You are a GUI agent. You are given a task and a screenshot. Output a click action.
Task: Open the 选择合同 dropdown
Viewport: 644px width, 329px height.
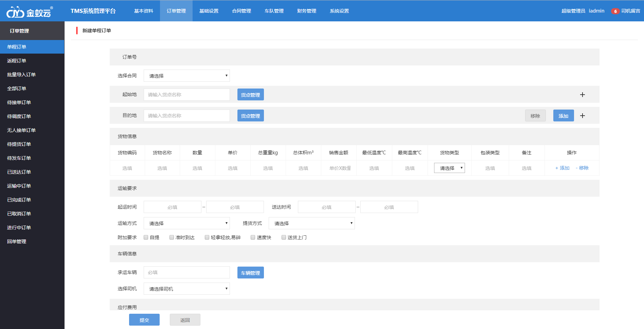tap(187, 76)
